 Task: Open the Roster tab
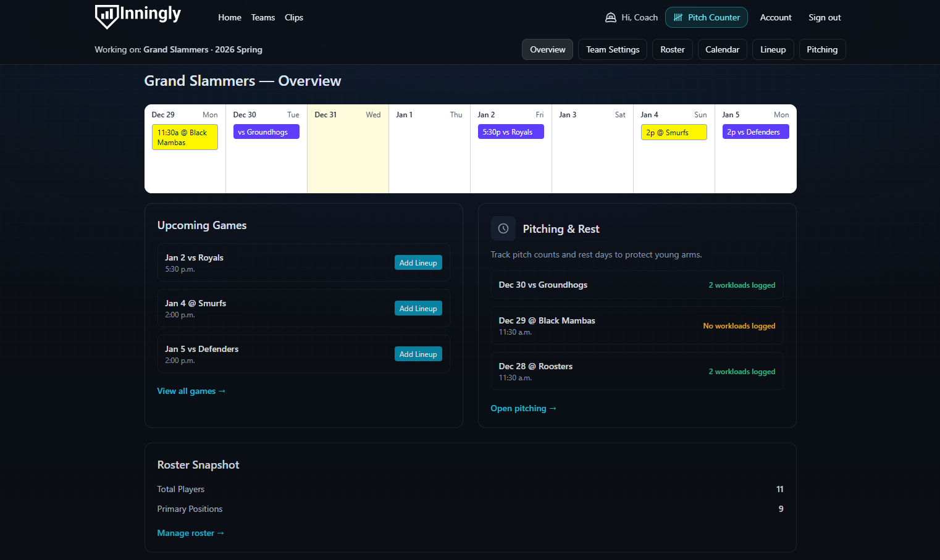(x=672, y=49)
